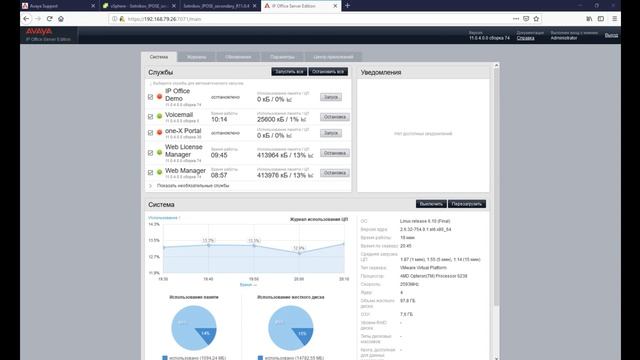Toggle auto-start checkbox for one-X Portal
This screenshot has width=640, height=360.
click(x=150, y=133)
